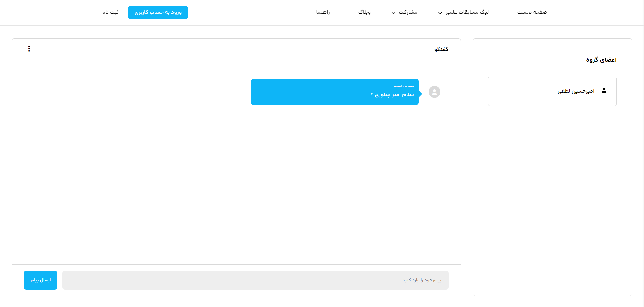Select the امیرحسین لطفی member card
Viewport: 644px width, 307px height.
[x=552, y=91]
